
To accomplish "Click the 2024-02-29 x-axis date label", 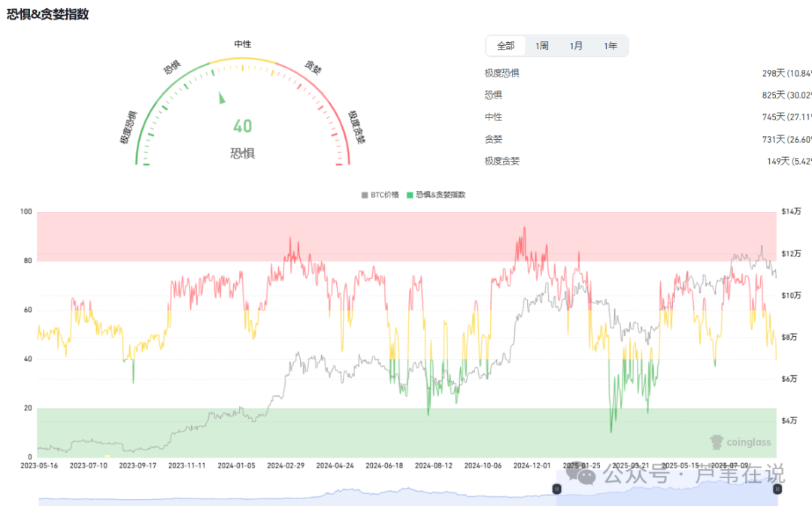I will [x=285, y=465].
